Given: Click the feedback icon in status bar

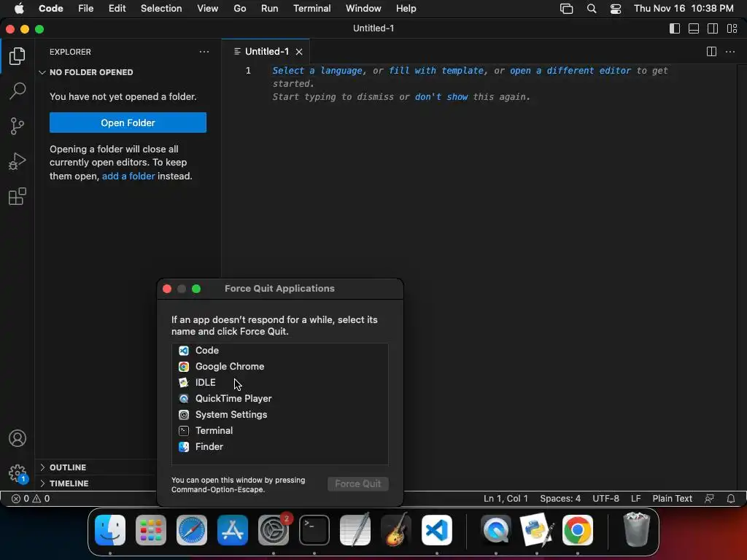Looking at the screenshot, I should (x=709, y=499).
